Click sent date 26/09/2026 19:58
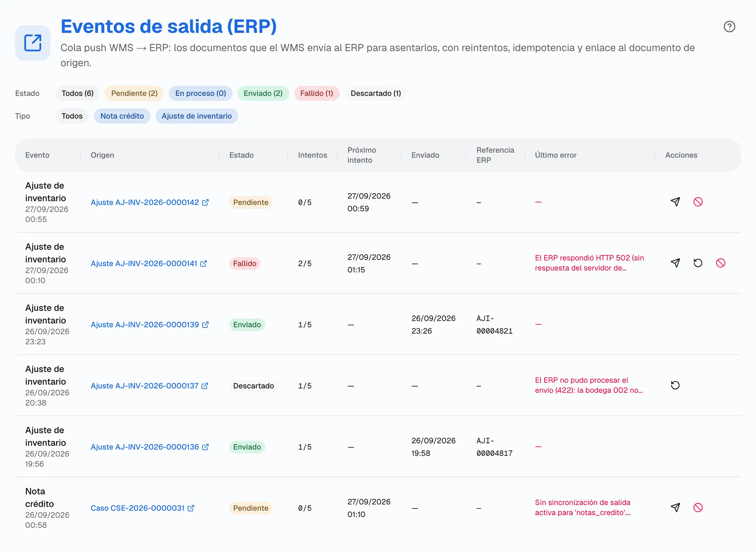The height and width of the screenshot is (553, 756). click(x=434, y=447)
